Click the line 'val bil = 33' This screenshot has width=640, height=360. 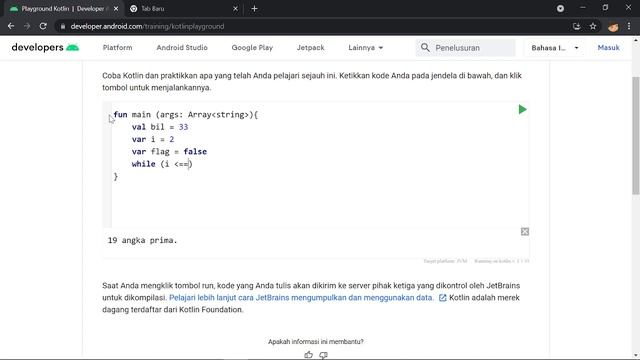160,127
